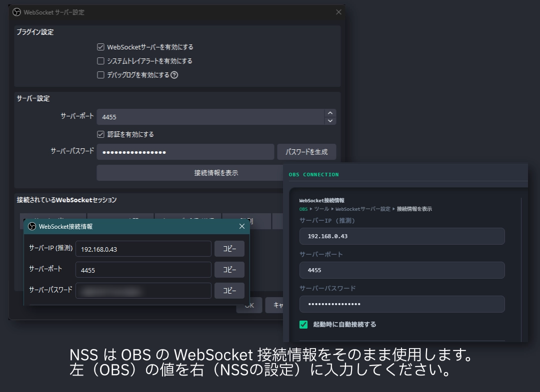
Task: Copy the server password with コピー button
Action: tap(229, 291)
